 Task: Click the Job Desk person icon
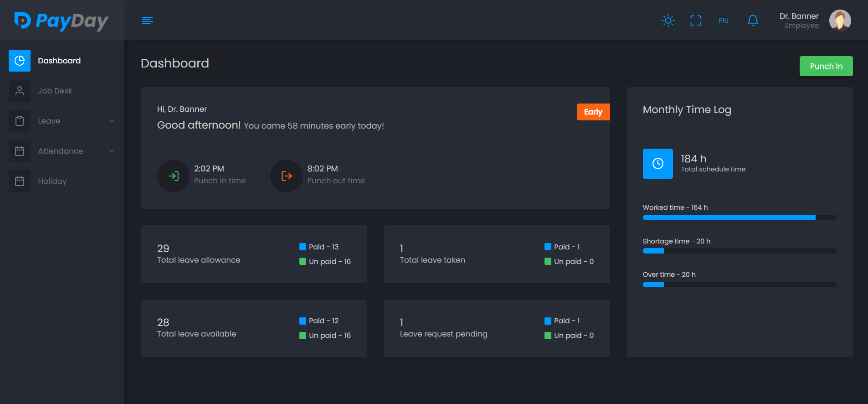(x=20, y=91)
